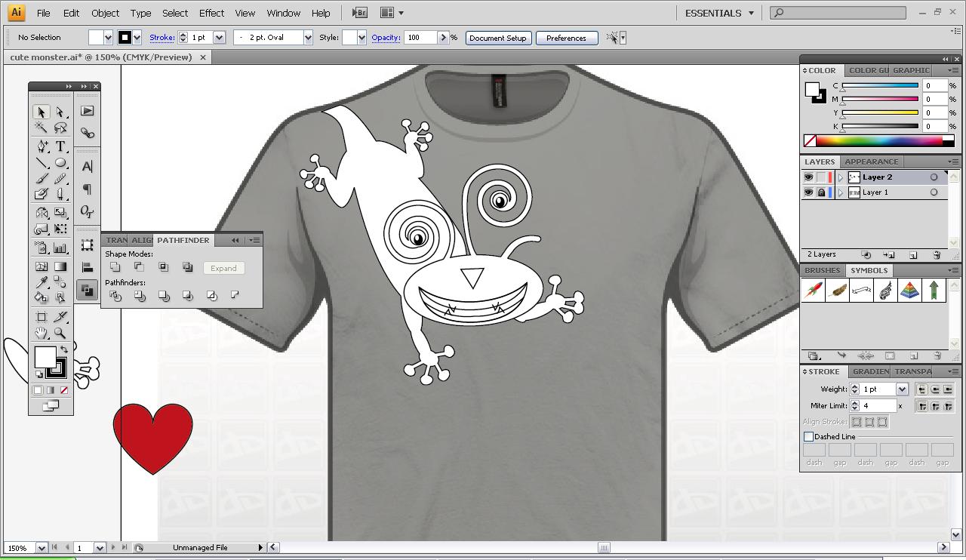The width and height of the screenshot is (966, 560).
Task: Select the Column Graph tool
Action: tap(60, 248)
